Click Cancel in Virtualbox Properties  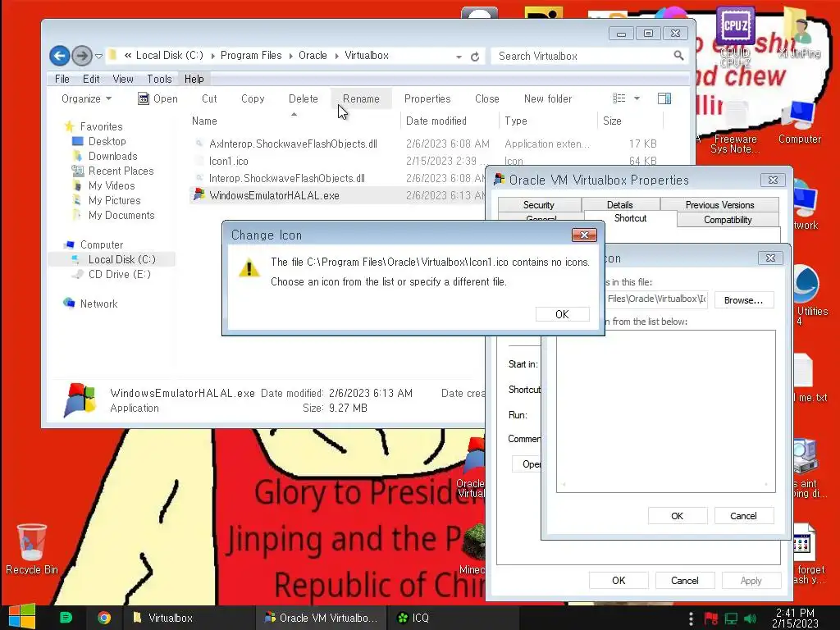pos(685,581)
